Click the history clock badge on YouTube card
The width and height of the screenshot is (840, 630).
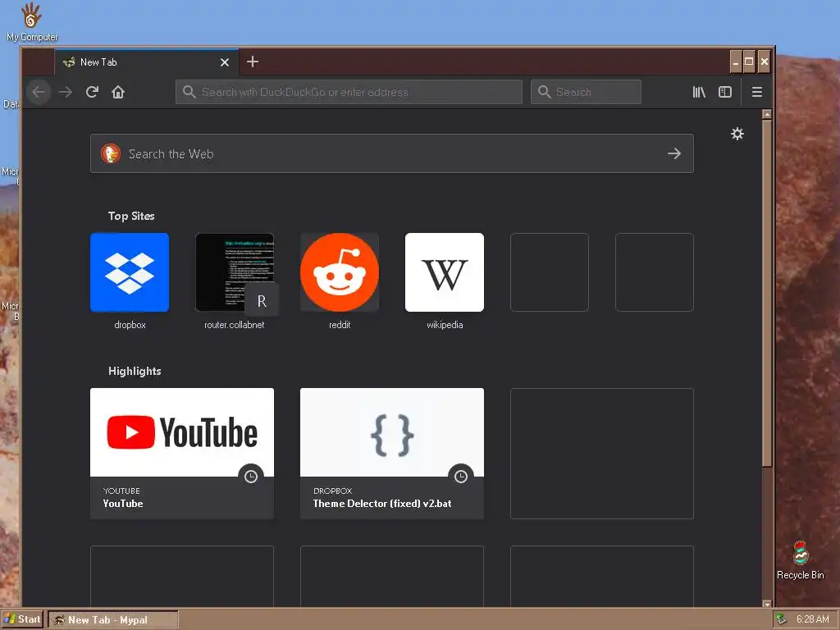[x=251, y=477]
